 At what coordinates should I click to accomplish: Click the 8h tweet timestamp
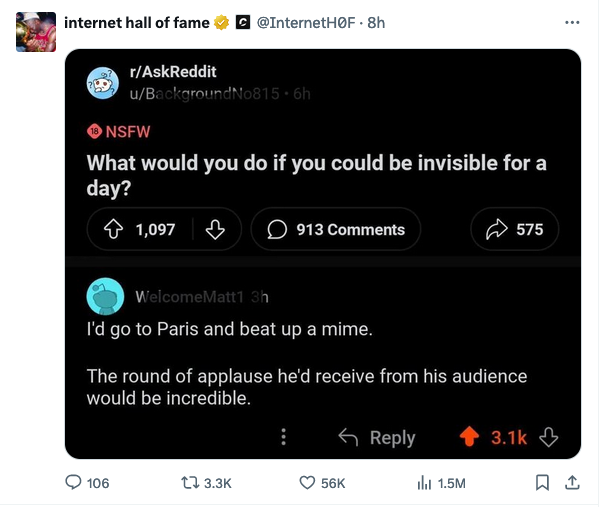click(x=377, y=23)
